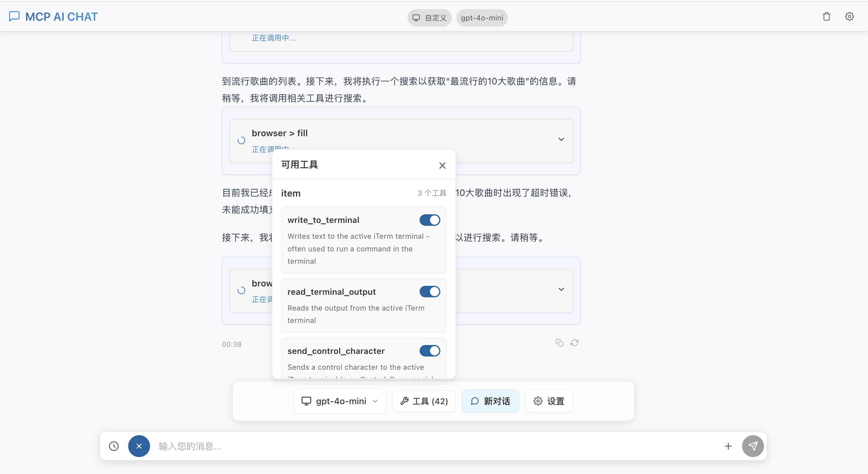Click the 自定义 provider chip in header
This screenshot has width=868, height=474.
click(429, 18)
